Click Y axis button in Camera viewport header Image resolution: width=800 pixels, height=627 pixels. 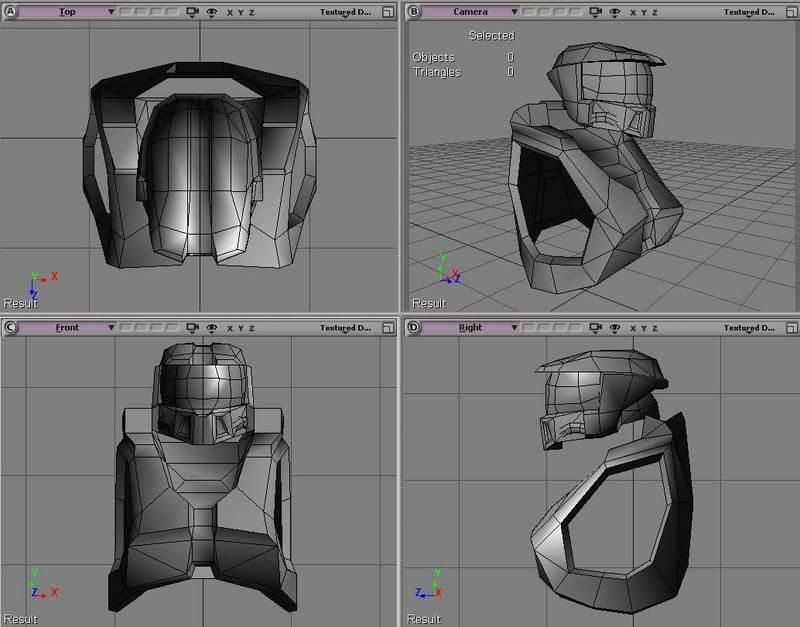pos(643,12)
